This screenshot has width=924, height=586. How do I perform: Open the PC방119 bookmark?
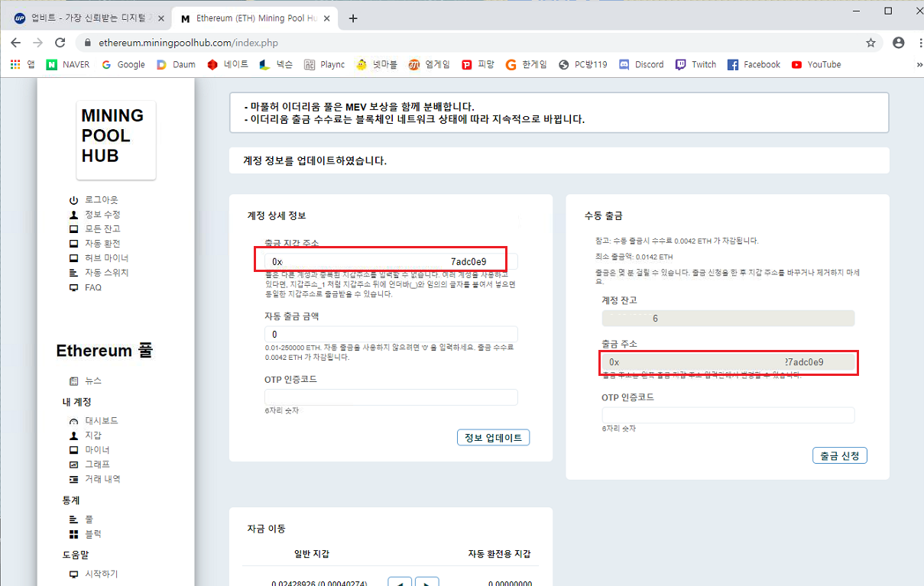click(x=583, y=65)
